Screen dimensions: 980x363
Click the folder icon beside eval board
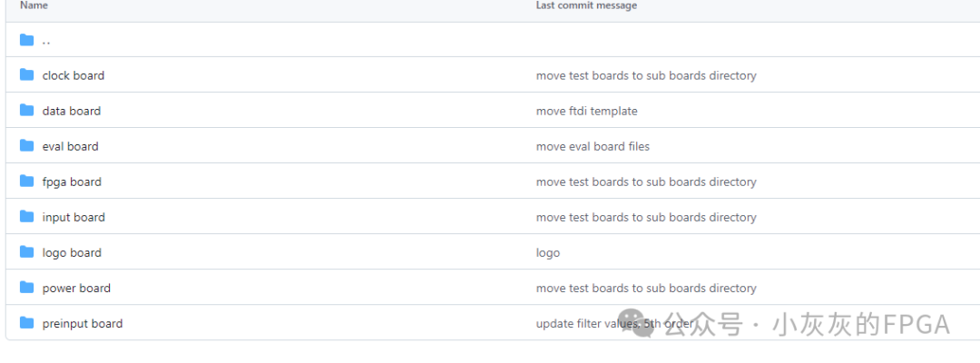pyautogui.click(x=27, y=146)
